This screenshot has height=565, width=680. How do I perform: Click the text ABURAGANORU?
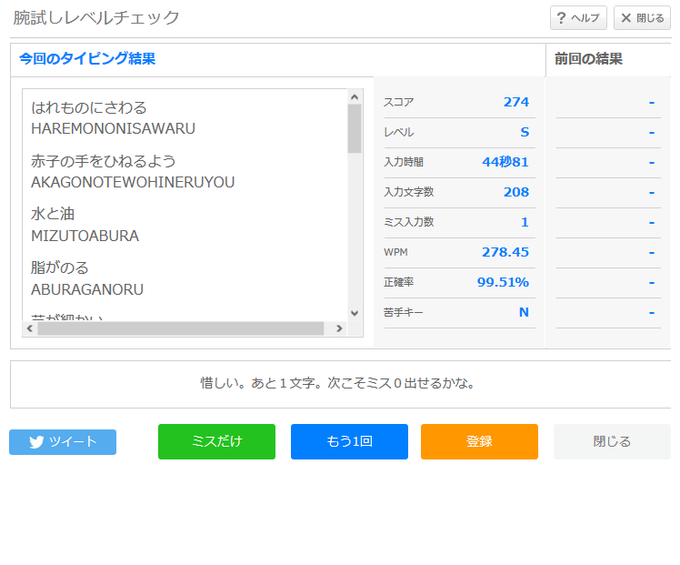[87, 290]
